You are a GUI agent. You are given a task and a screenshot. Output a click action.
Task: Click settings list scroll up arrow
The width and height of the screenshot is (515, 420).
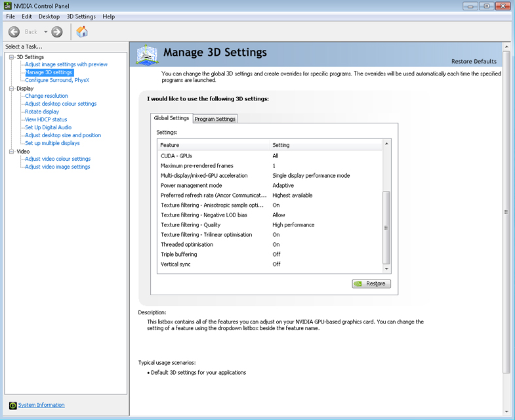click(x=386, y=144)
